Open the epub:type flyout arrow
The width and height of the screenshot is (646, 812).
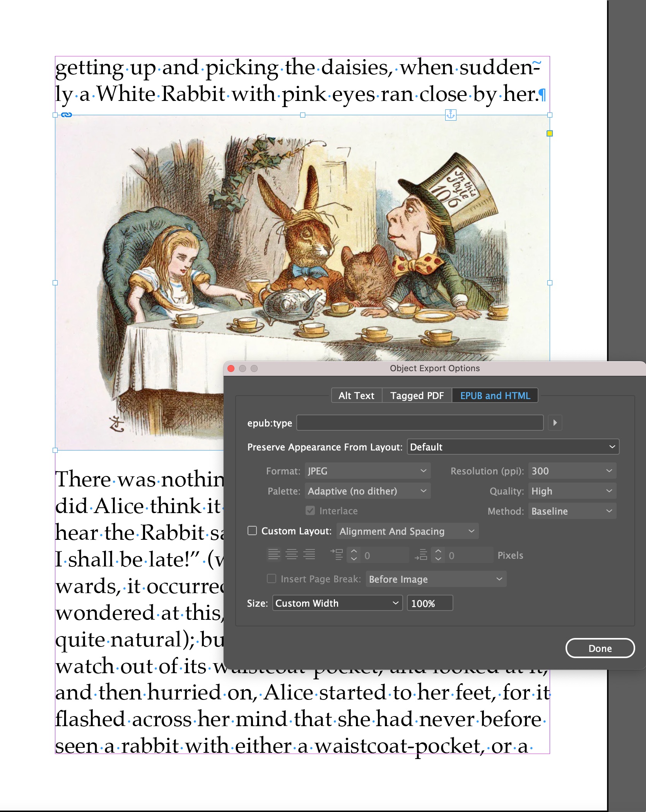(x=555, y=423)
